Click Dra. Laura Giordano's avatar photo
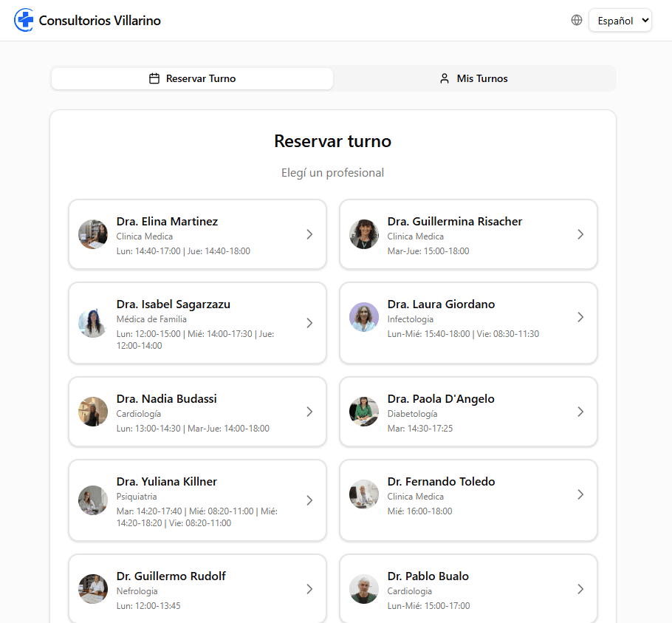Viewport: 672px width, 623px height. (364, 317)
